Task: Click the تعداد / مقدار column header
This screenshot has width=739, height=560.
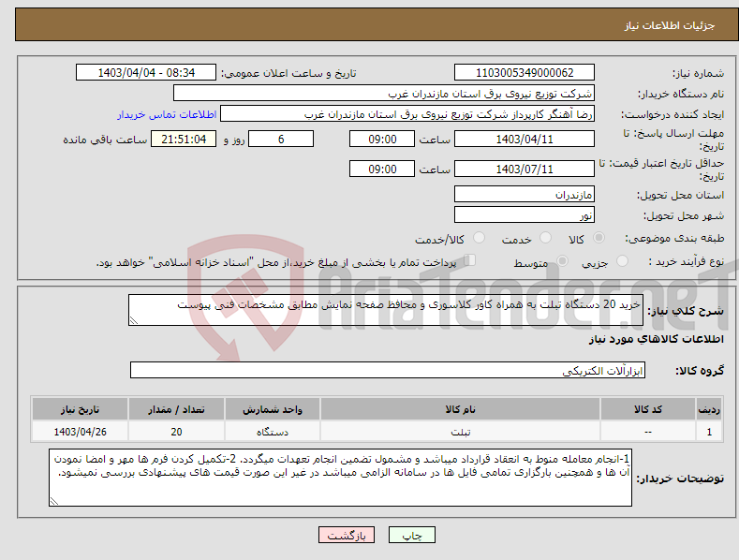Action: coord(176,409)
